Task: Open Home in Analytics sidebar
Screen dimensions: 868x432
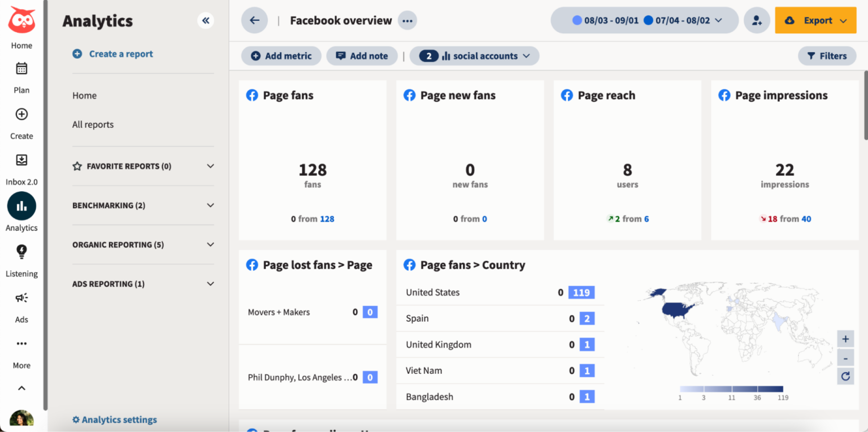Action: click(84, 96)
